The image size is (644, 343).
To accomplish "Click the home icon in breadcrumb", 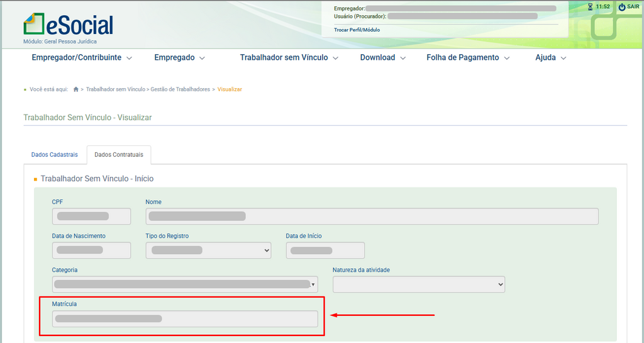I will [x=76, y=89].
